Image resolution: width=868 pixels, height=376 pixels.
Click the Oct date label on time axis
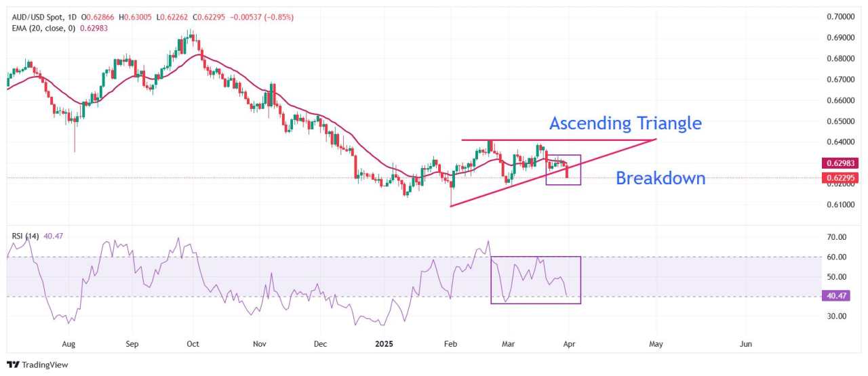click(193, 344)
